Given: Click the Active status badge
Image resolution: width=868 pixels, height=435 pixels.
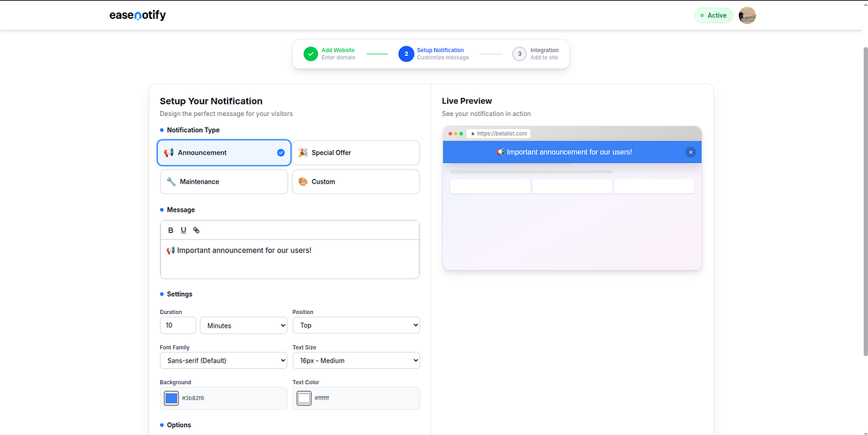Looking at the screenshot, I should [x=714, y=15].
